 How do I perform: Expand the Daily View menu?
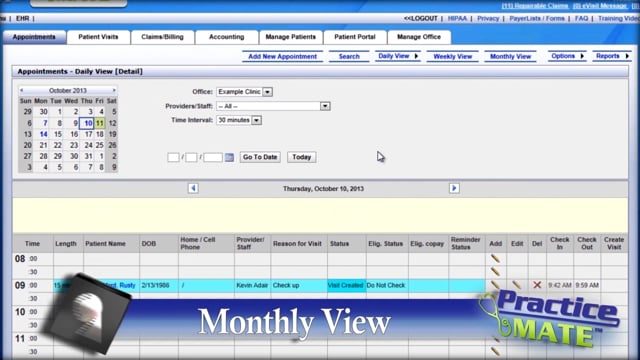point(398,56)
